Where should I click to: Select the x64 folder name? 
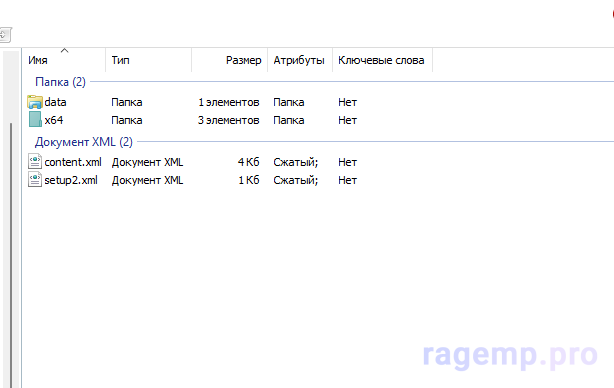click(x=54, y=120)
